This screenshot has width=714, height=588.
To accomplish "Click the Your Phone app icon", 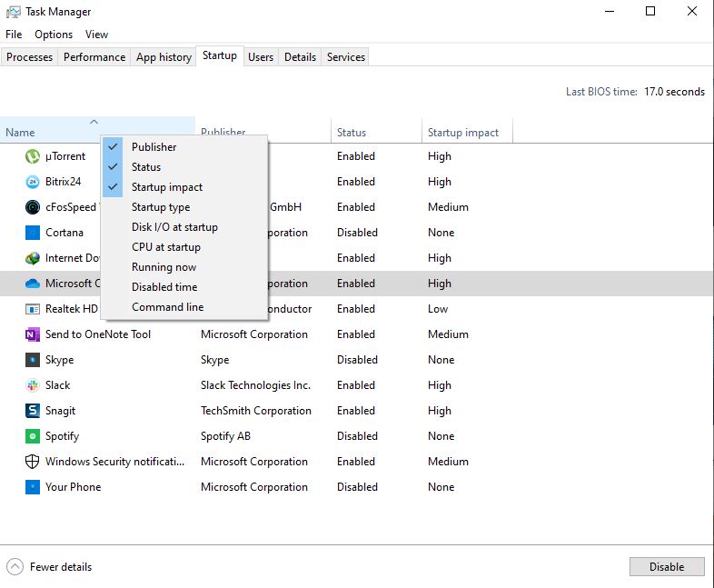I will tap(33, 487).
